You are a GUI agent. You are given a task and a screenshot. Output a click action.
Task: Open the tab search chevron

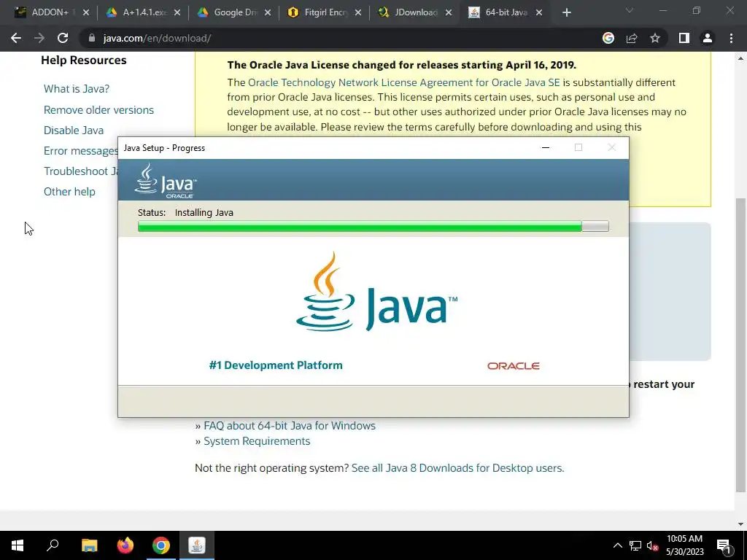point(630,10)
